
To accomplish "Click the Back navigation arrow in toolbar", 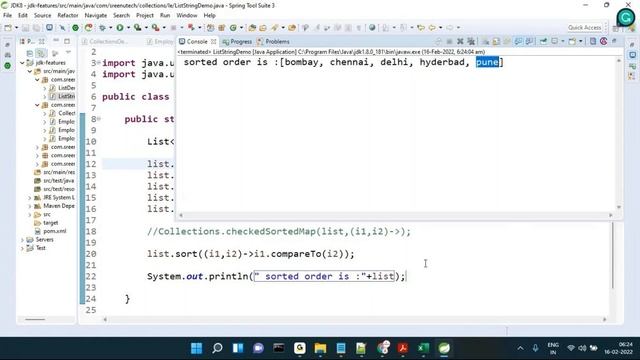I will pyautogui.click(x=432, y=27).
